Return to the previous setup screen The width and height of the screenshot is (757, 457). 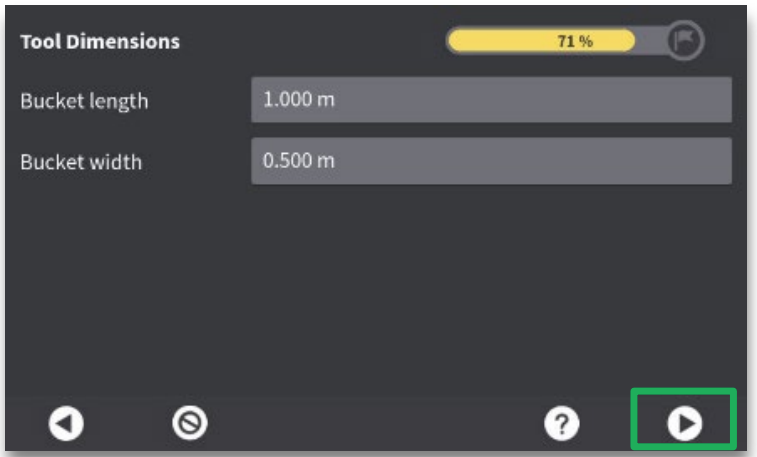(x=67, y=424)
